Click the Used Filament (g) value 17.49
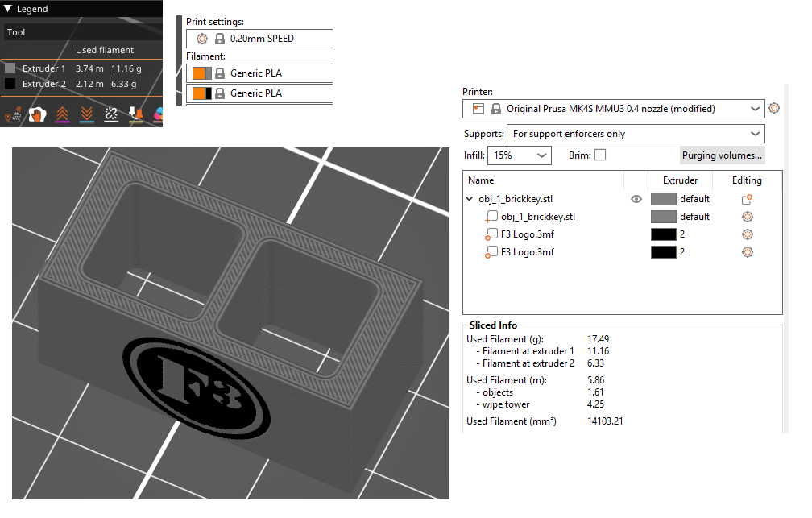 [598, 339]
